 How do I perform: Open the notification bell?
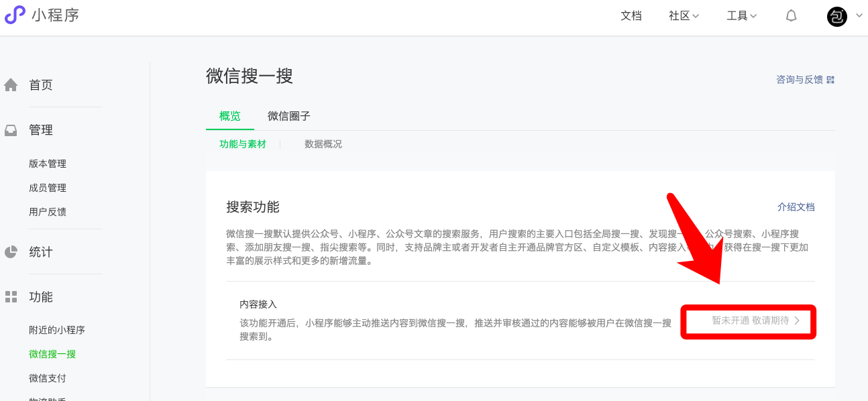click(x=792, y=16)
